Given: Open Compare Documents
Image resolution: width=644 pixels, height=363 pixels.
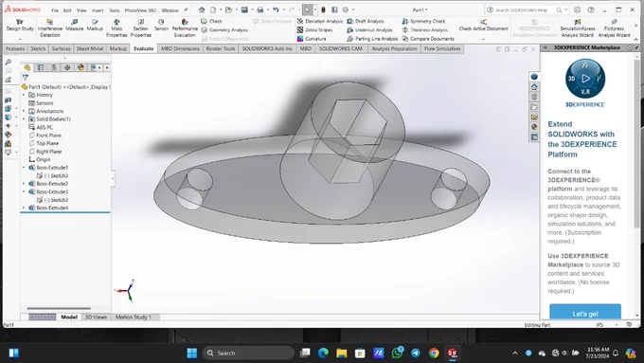Looking at the screenshot, I should click(x=428, y=39).
